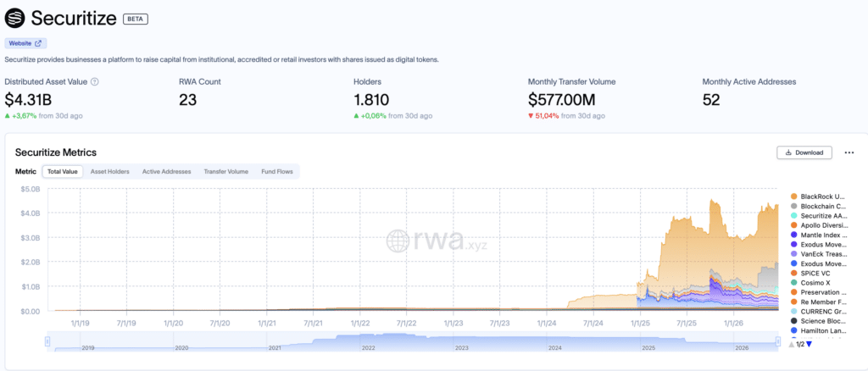Screen dimensions: 868x371
Task: Click the left handle of range slider
Action: tap(47, 342)
